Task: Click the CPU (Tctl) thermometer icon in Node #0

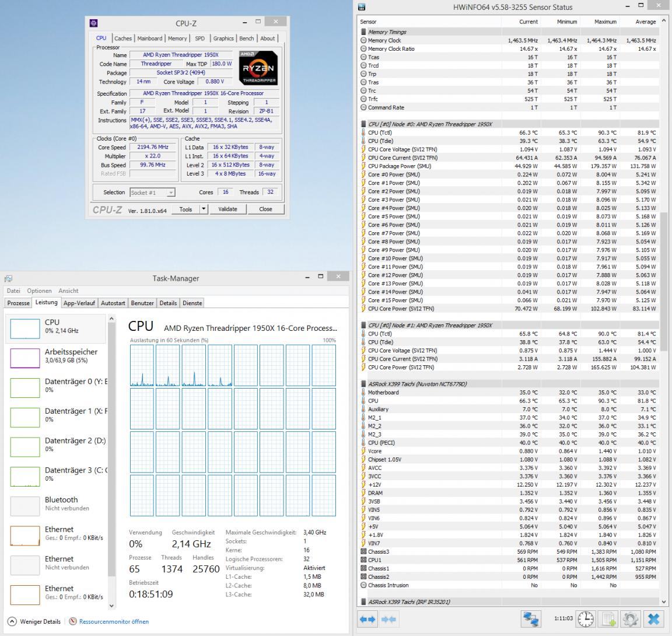Action: pyautogui.click(x=363, y=132)
